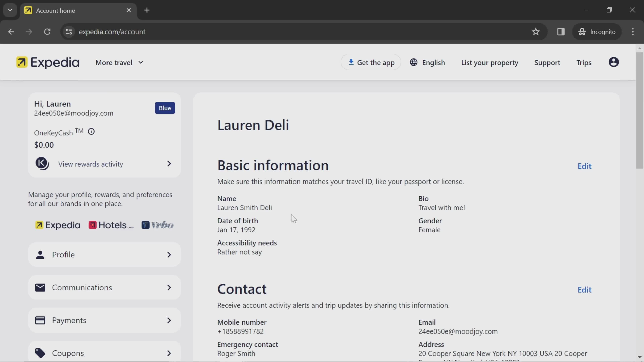This screenshot has width=644, height=362.
Task: Click the Profile person icon
Action: click(40, 255)
